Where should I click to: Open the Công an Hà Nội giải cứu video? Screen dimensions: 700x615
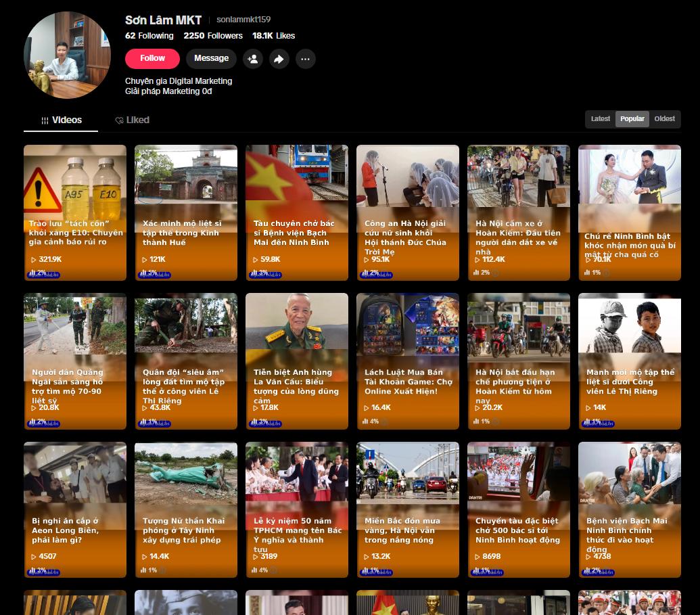tap(408, 212)
